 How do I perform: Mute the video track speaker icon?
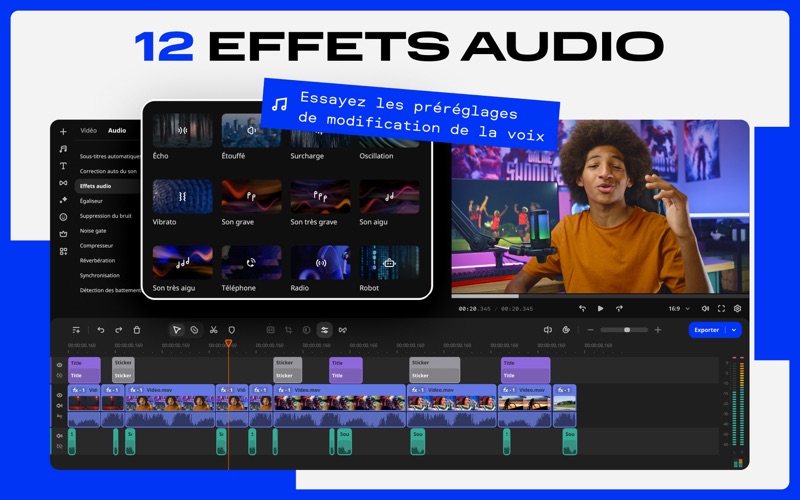coord(60,406)
